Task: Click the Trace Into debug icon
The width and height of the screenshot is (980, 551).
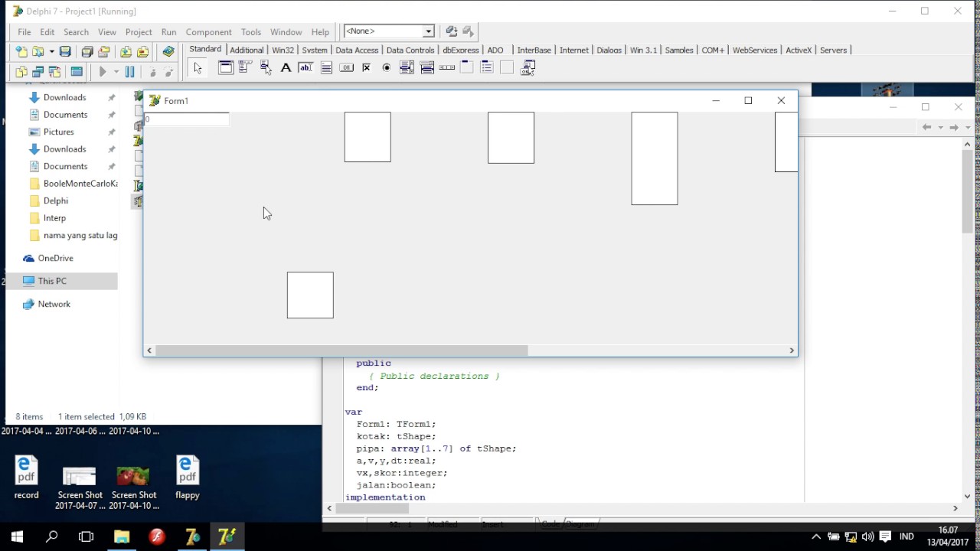Action: click(x=152, y=72)
